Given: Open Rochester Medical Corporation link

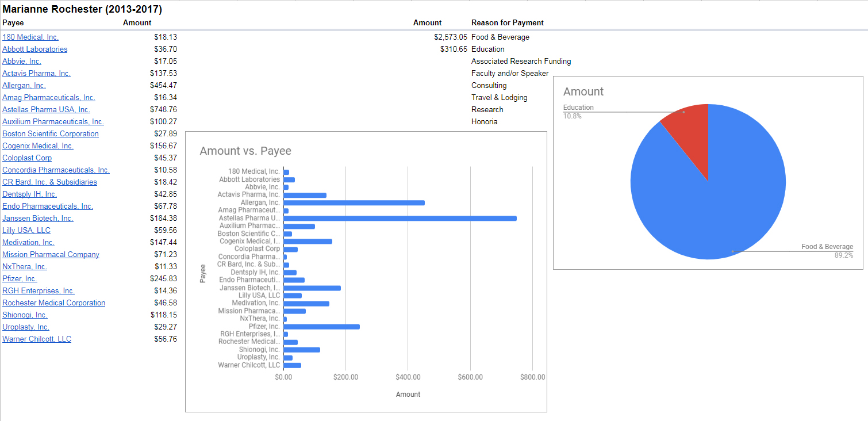Looking at the screenshot, I should 53,303.
